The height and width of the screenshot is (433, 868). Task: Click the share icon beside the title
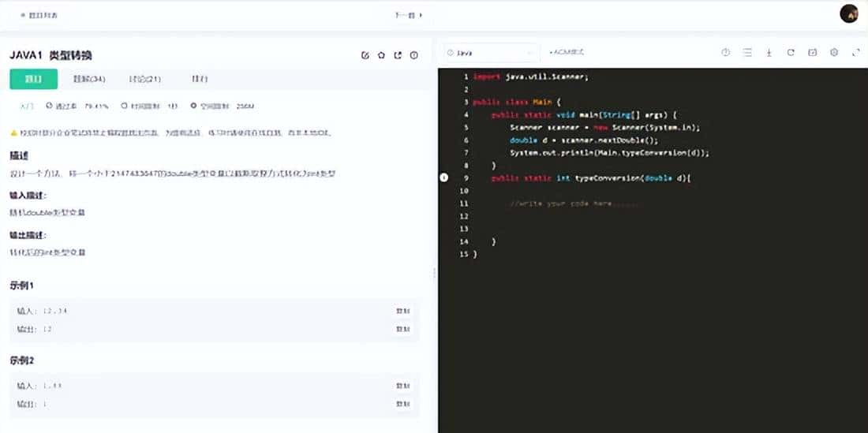[398, 55]
